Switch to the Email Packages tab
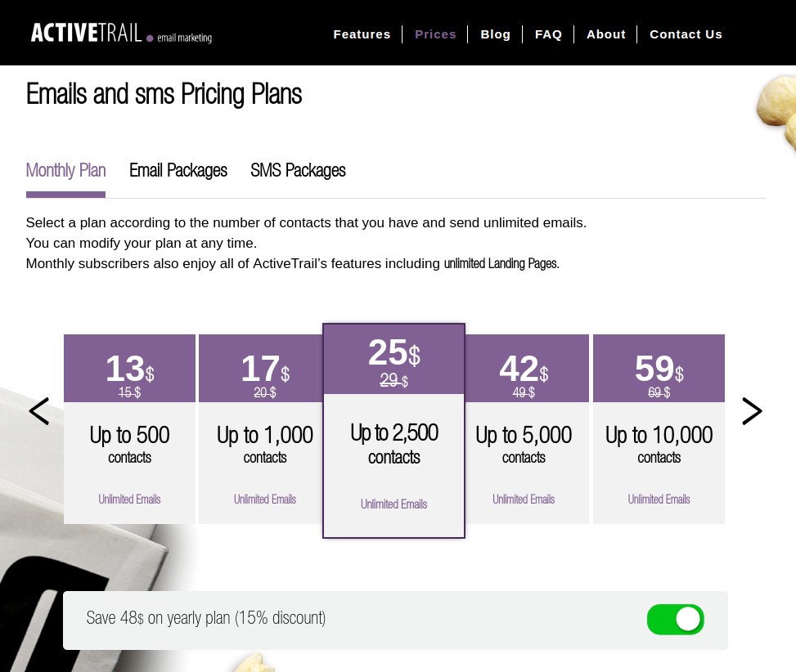Viewport: 796px width, 672px height. coord(178,172)
